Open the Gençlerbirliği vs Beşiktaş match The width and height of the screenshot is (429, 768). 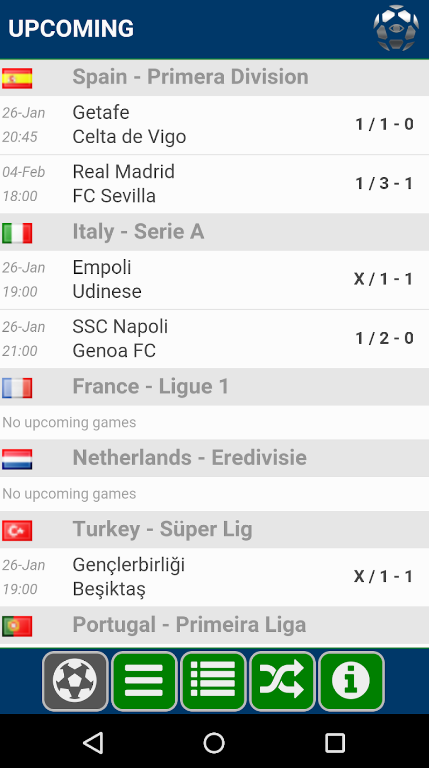click(214, 577)
